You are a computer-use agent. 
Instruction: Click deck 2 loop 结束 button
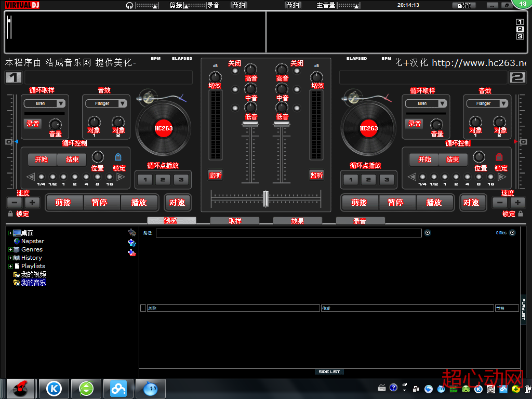tap(453, 159)
